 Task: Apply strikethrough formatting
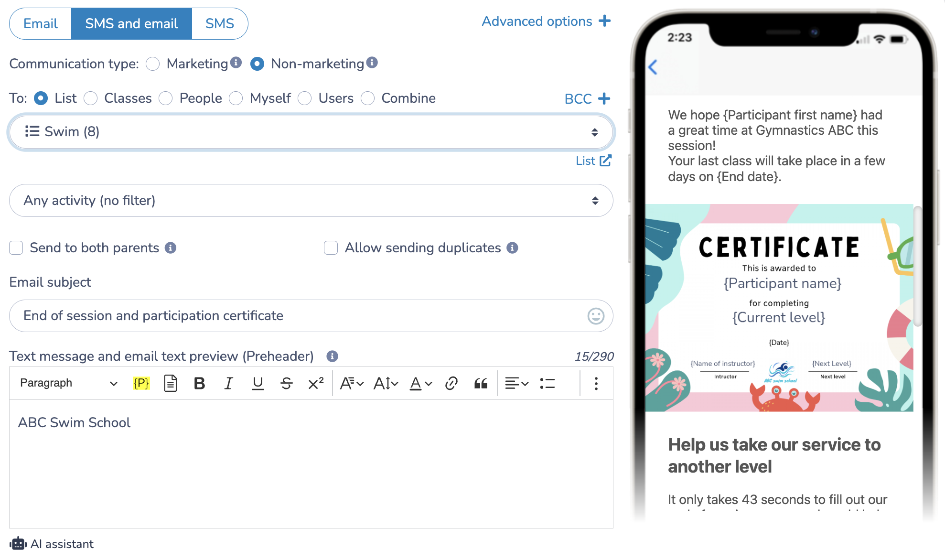click(287, 383)
